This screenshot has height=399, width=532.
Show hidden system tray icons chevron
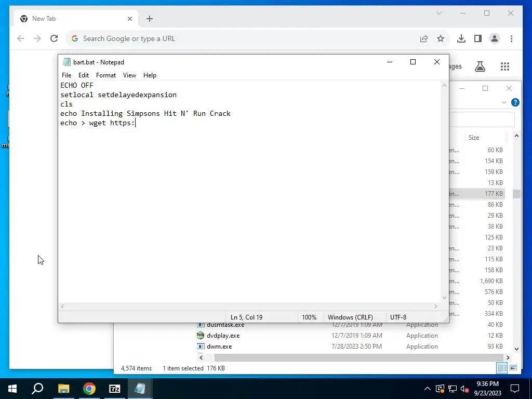tap(428, 389)
